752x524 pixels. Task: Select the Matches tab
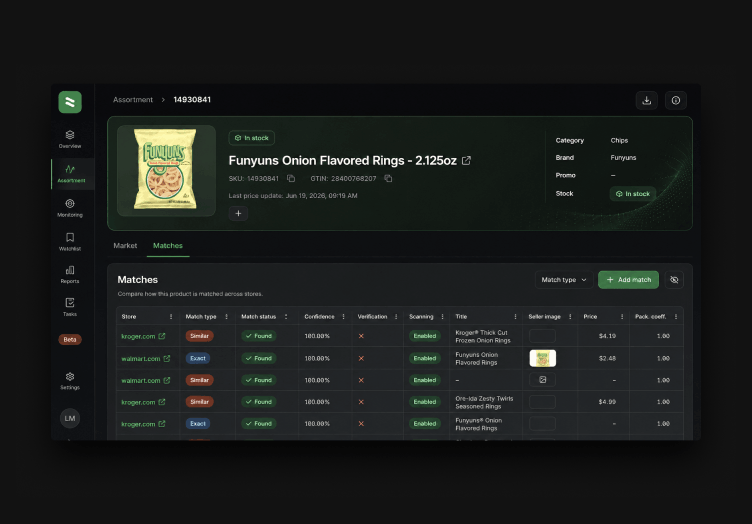(168, 245)
